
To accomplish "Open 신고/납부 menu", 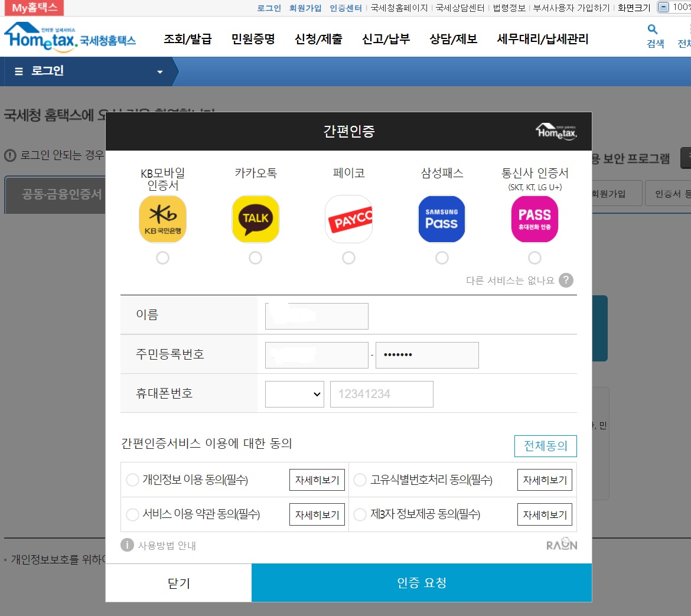I will [x=386, y=39].
